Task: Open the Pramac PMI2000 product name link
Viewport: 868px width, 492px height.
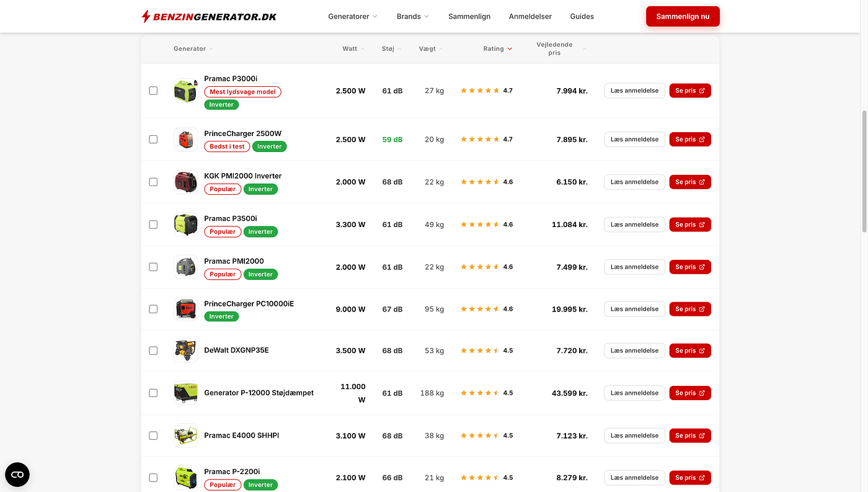Action: pyautogui.click(x=234, y=261)
